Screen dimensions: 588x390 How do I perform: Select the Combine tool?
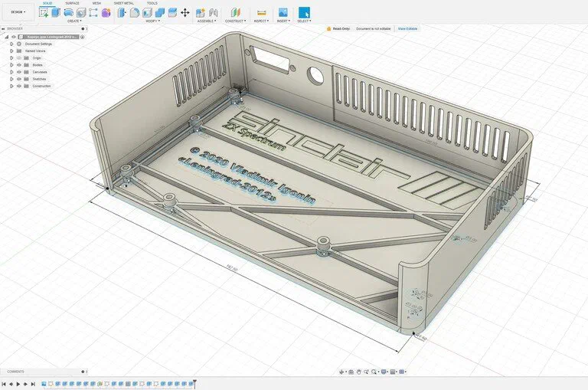click(160, 12)
